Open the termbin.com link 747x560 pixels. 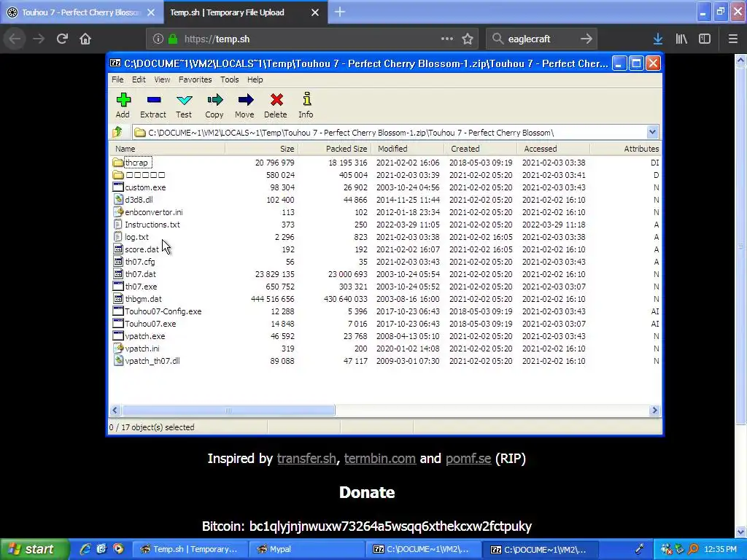(x=379, y=458)
